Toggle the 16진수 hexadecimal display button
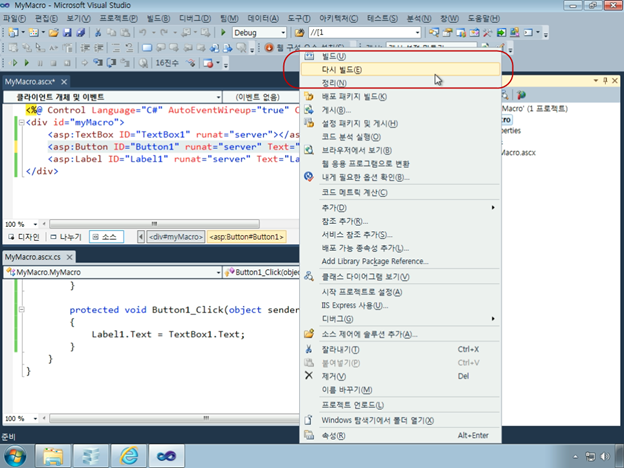Image resolution: width=624 pixels, height=468 pixels. (x=167, y=63)
